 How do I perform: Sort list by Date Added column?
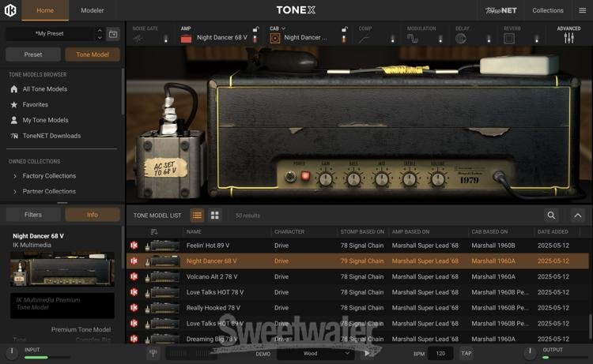[553, 231]
